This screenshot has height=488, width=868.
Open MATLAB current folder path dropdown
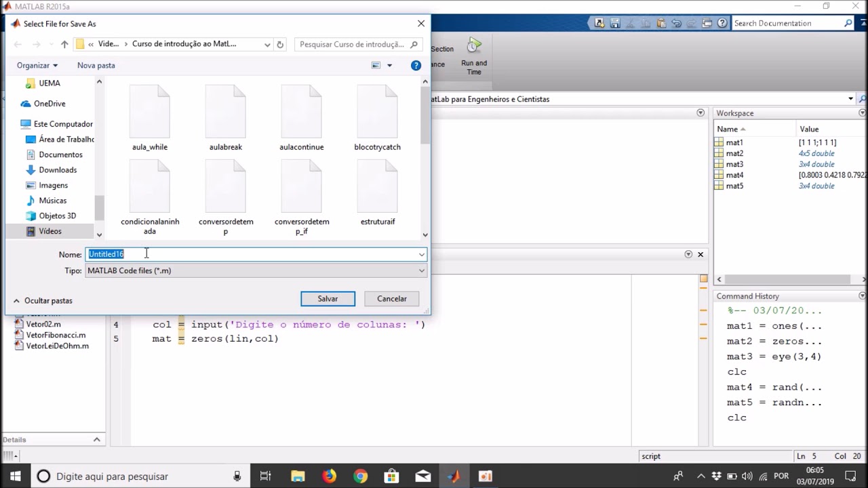click(850, 99)
